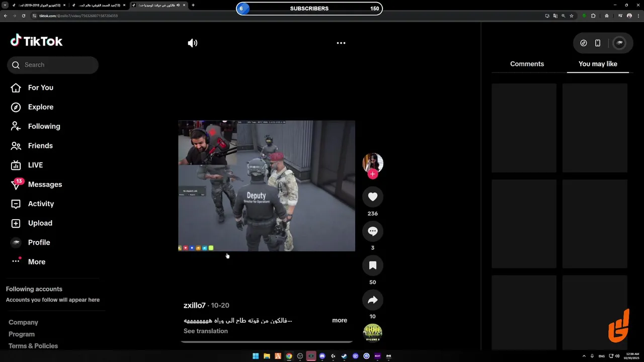Open Terms & Policies footer link
Image resolution: width=644 pixels, height=362 pixels.
[33, 346]
